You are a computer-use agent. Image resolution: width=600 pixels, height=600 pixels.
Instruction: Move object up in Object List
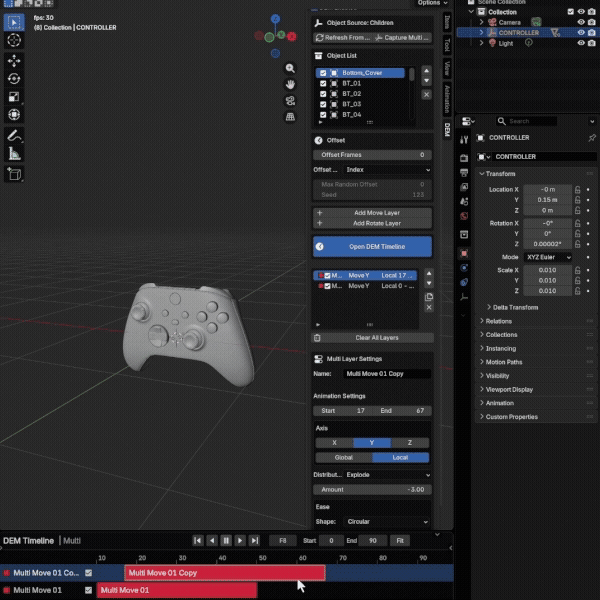tap(426, 70)
